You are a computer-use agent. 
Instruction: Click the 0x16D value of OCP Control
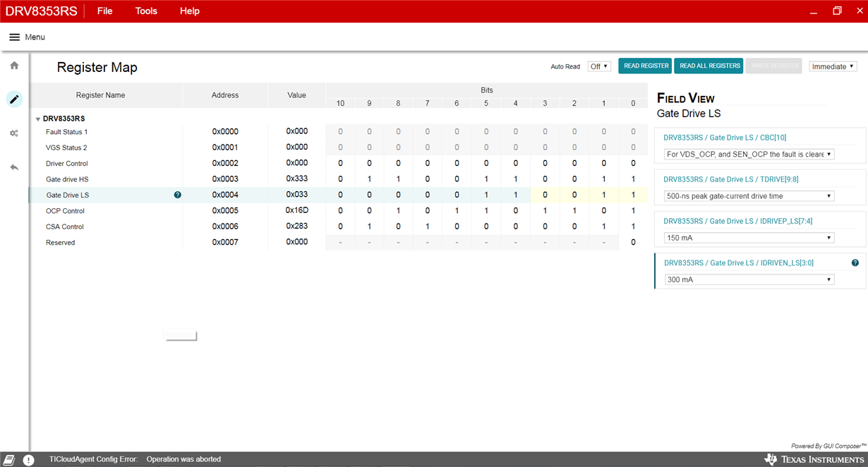297,210
